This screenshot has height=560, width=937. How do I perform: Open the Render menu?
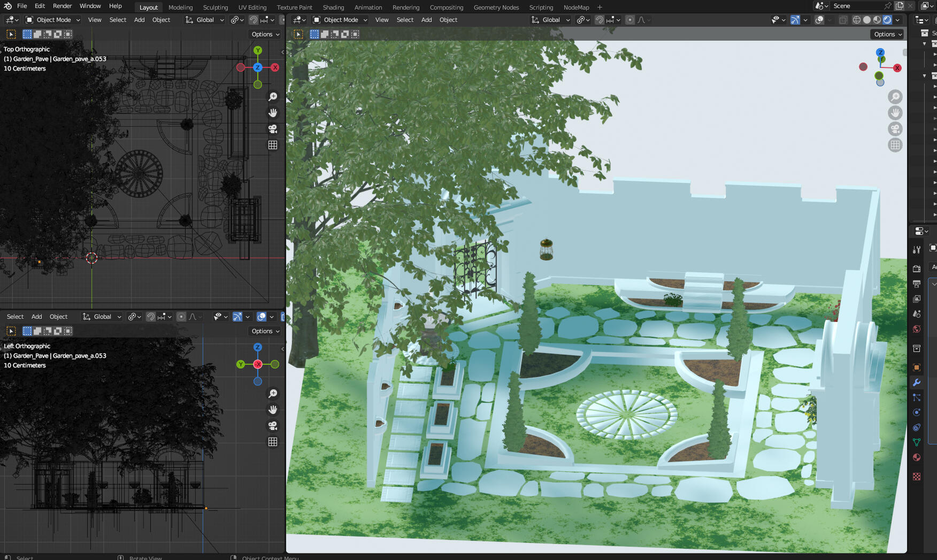[x=62, y=6]
